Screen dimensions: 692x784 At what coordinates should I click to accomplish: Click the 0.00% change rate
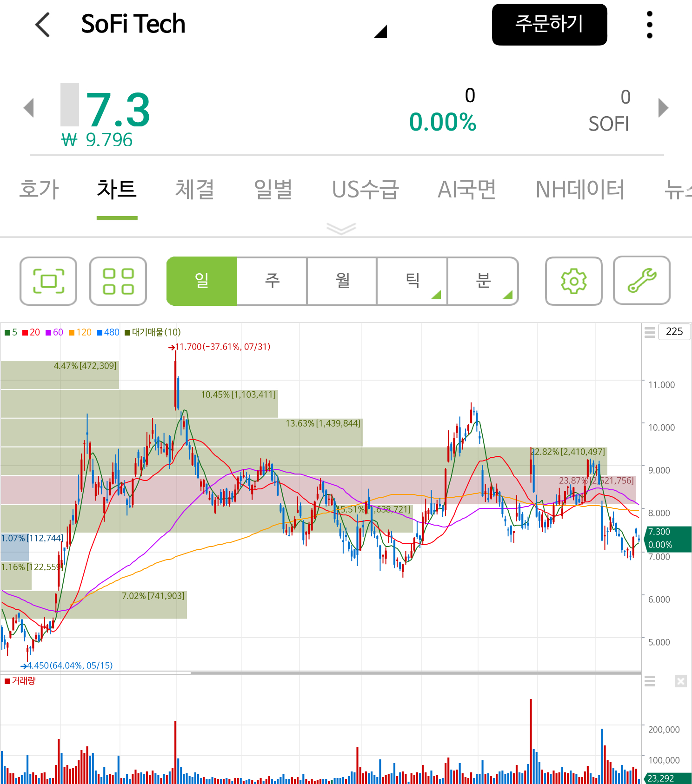(x=442, y=122)
